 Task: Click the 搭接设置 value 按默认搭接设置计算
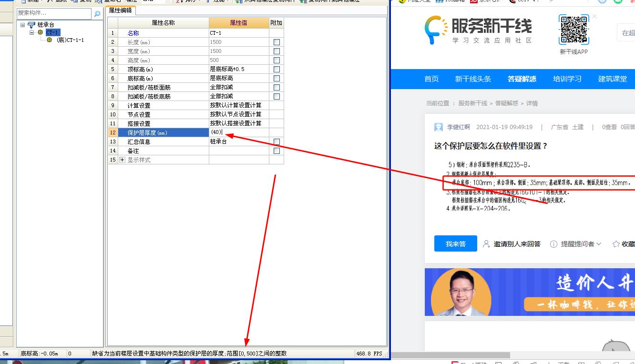(239, 123)
